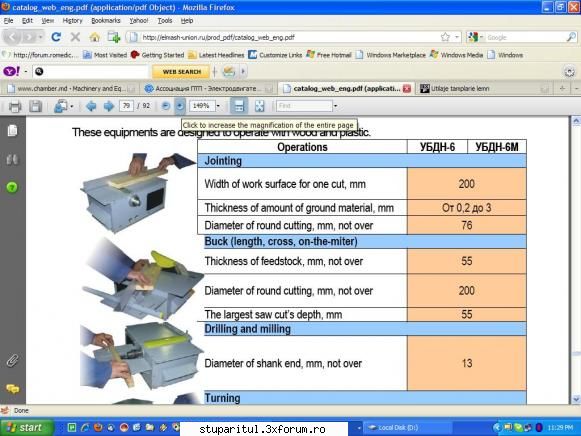The height and width of the screenshot is (436, 581).
Task: Save a copy with the floppy disk icon
Action: tap(35, 107)
